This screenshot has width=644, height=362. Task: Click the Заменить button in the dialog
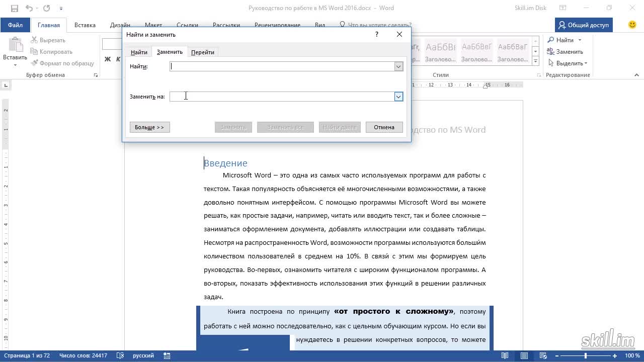[233, 127]
